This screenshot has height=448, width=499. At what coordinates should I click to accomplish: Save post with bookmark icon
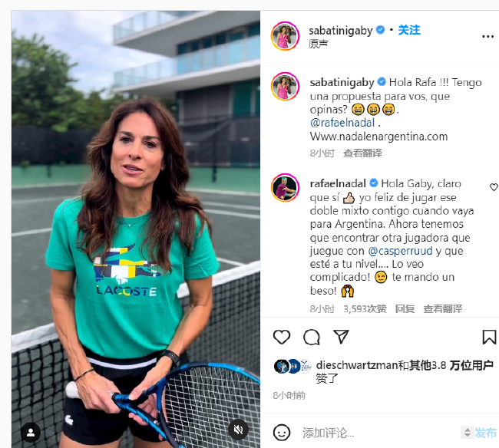point(489,337)
